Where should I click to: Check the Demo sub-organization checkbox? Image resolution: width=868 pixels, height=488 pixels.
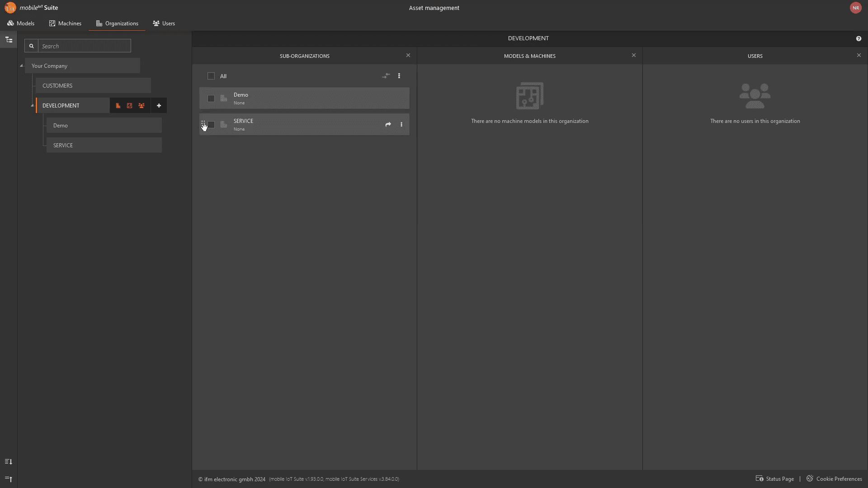pyautogui.click(x=211, y=99)
